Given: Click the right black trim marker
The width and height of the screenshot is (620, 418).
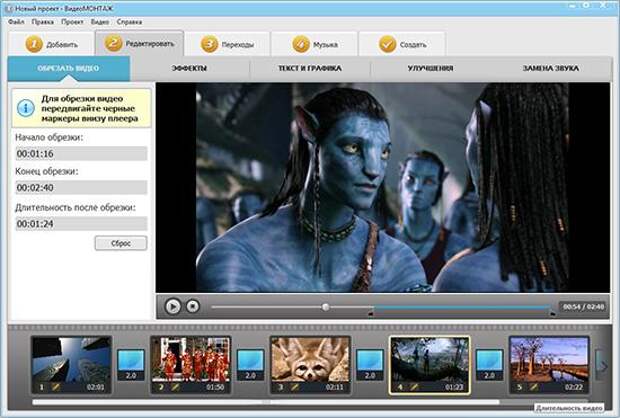Looking at the screenshot, I should pyautogui.click(x=552, y=314).
